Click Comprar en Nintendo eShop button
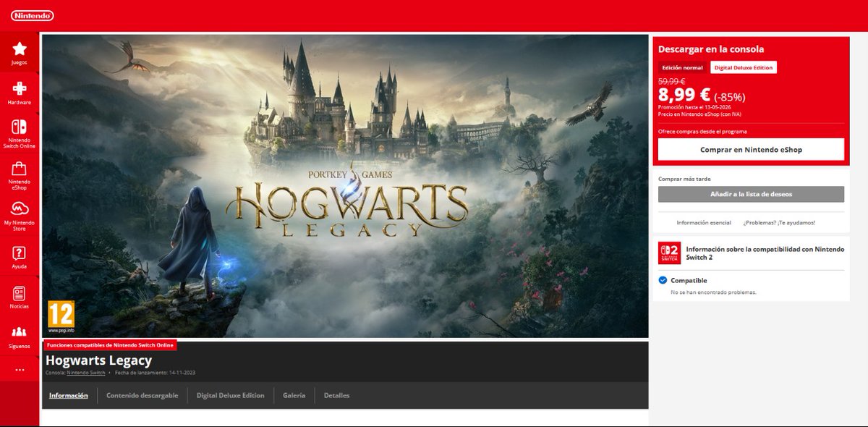 coord(751,150)
